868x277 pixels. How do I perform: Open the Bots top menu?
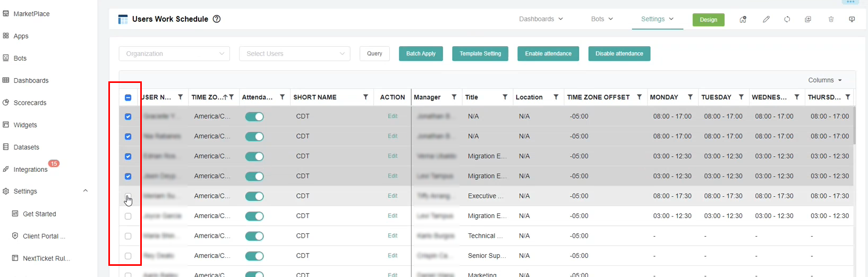click(x=602, y=19)
